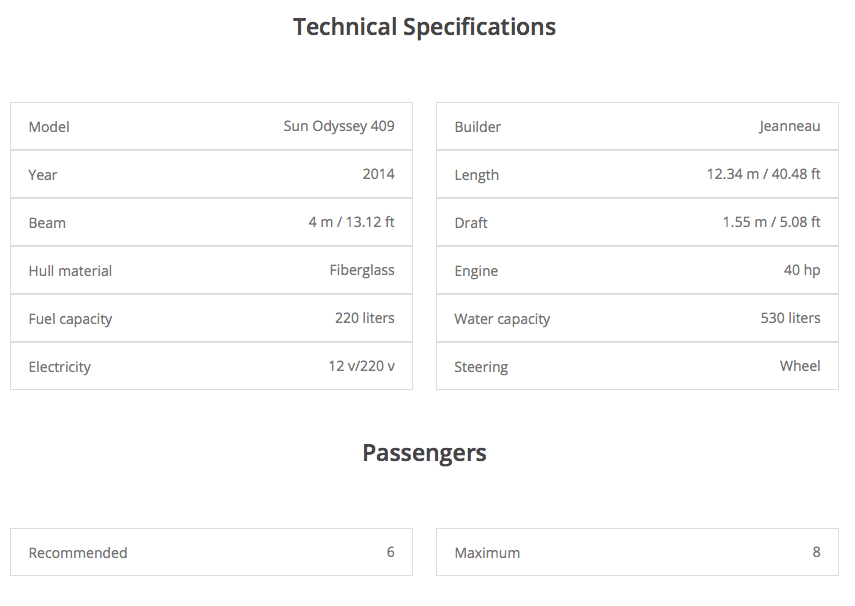The width and height of the screenshot is (855, 606).
Task: Select the Electricity row label
Action: click(59, 367)
